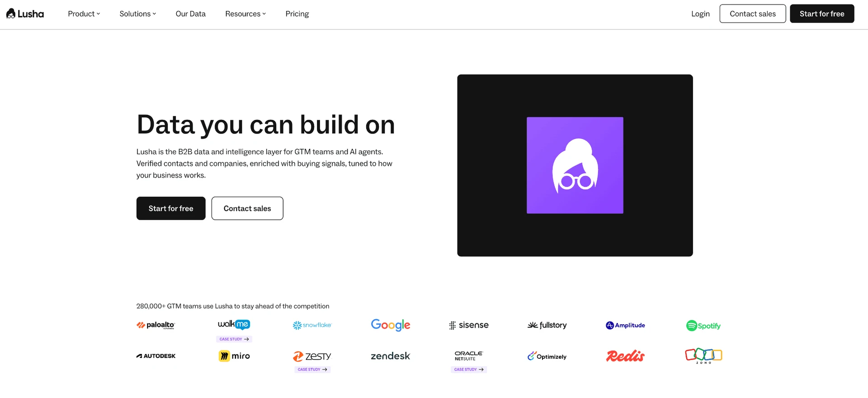868x398 pixels.
Task: Open the Zesty case study link
Action: tap(312, 370)
